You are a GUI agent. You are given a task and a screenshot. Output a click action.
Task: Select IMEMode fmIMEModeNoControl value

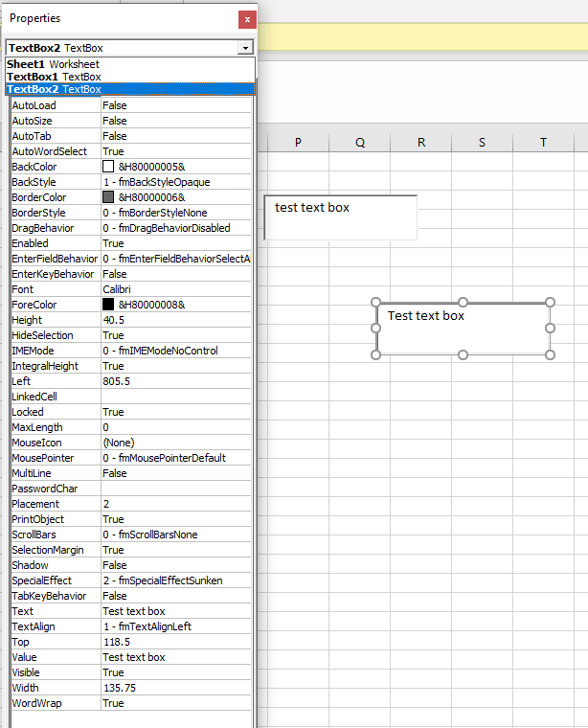tap(176, 351)
